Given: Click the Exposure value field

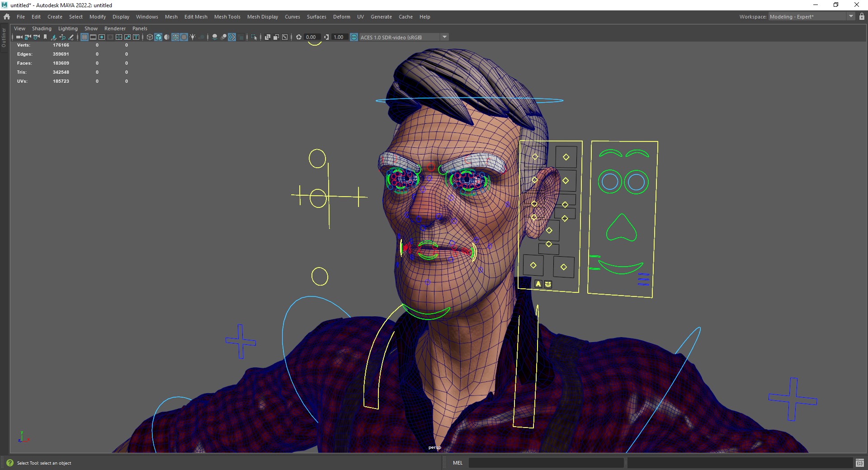Looking at the screenshot, I should click(x=312, y=37).
